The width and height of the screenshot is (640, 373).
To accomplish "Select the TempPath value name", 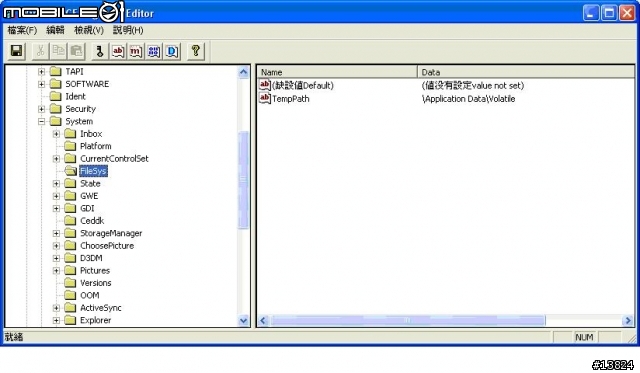I will 291,99.
